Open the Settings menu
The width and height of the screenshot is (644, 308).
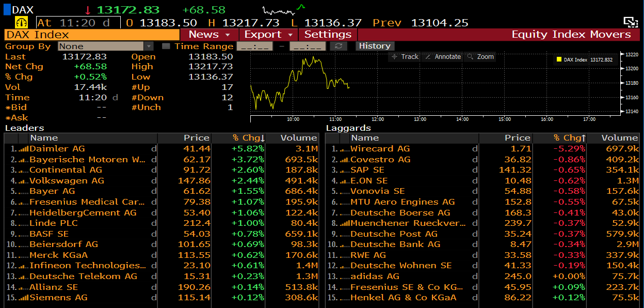[x=328, y=35]
